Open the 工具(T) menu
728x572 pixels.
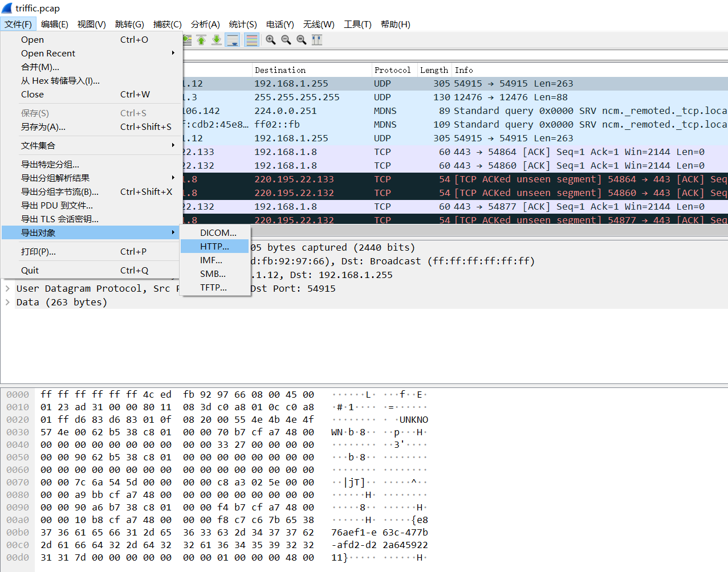(357, 24)
